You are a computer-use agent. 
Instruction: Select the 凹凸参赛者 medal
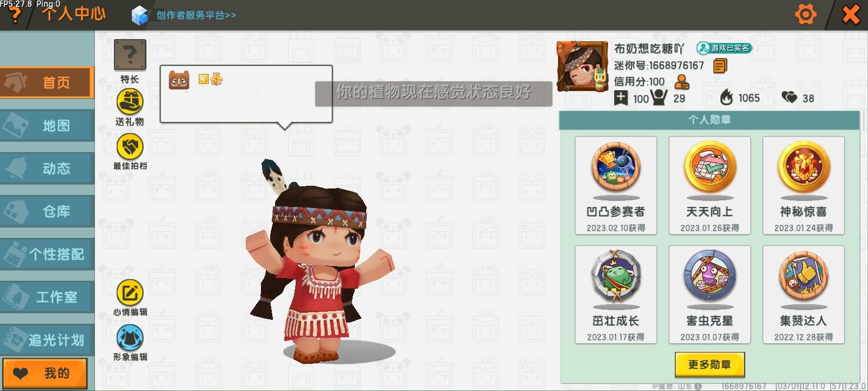click(x=616, y=185)
